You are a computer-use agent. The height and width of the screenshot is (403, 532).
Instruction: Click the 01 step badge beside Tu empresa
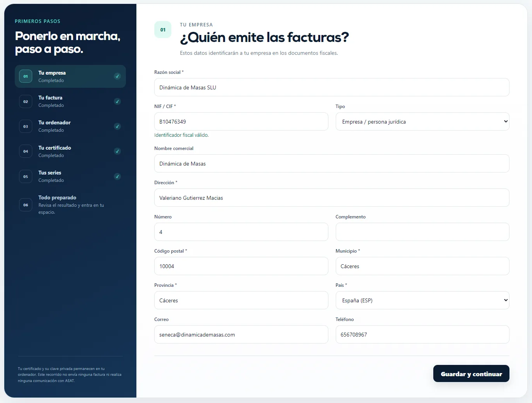pyautogui.click(x=26, y=77)
